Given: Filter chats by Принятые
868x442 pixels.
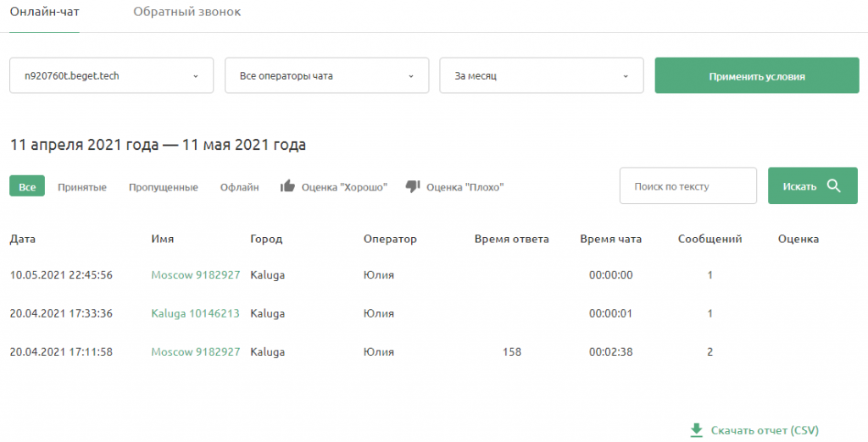Looking at the screenshot, I should point(82,187).
